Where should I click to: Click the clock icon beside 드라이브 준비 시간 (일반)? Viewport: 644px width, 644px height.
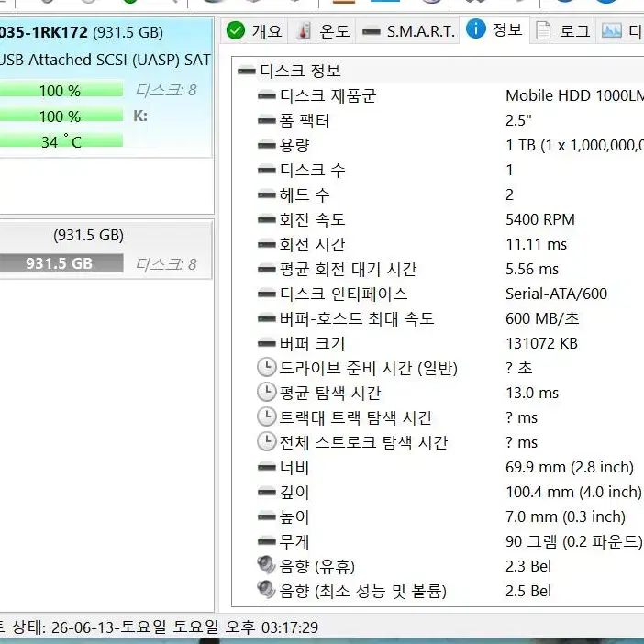(267, 367)
